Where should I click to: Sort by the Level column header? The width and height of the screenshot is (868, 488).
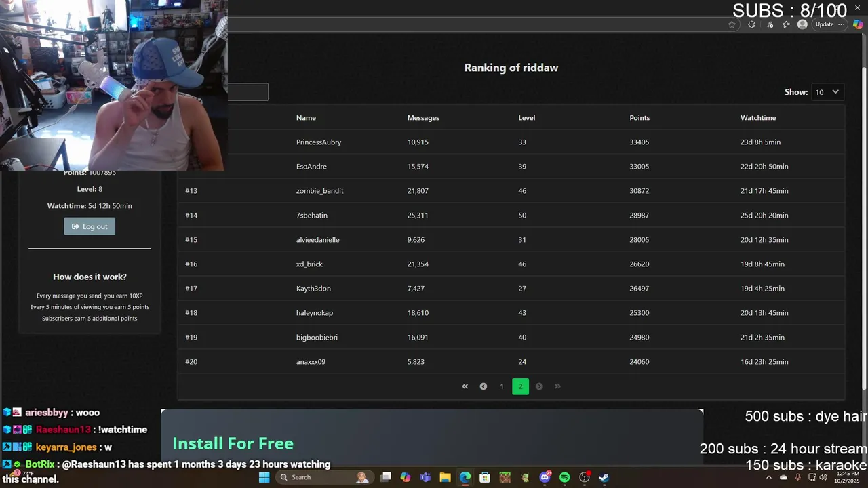527,118
